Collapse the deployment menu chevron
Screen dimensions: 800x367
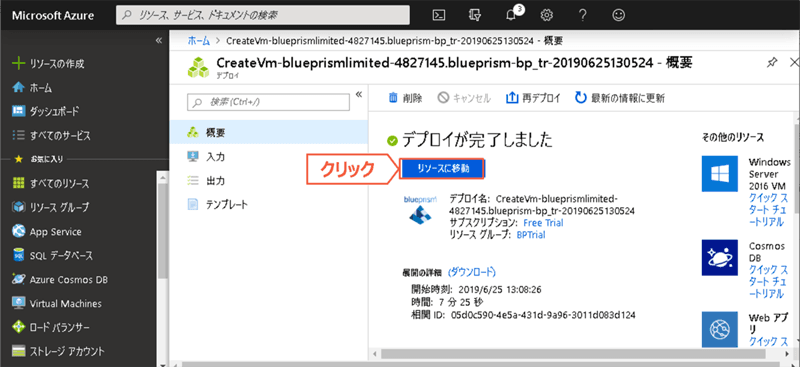coord(358,94)
